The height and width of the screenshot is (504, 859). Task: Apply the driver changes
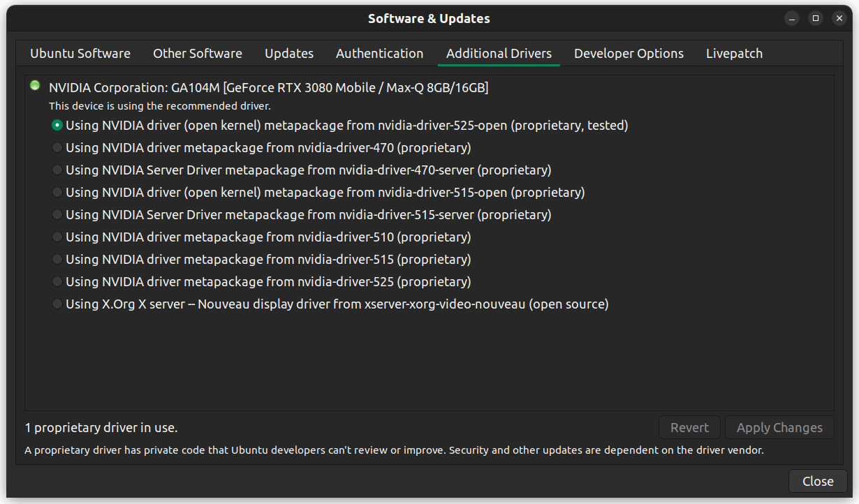[779, 427]
